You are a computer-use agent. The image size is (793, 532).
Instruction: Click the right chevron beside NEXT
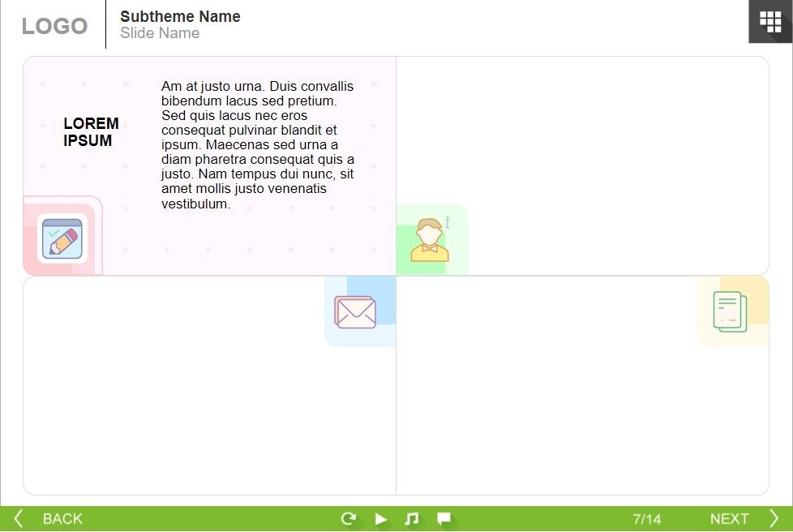(774, 518)
